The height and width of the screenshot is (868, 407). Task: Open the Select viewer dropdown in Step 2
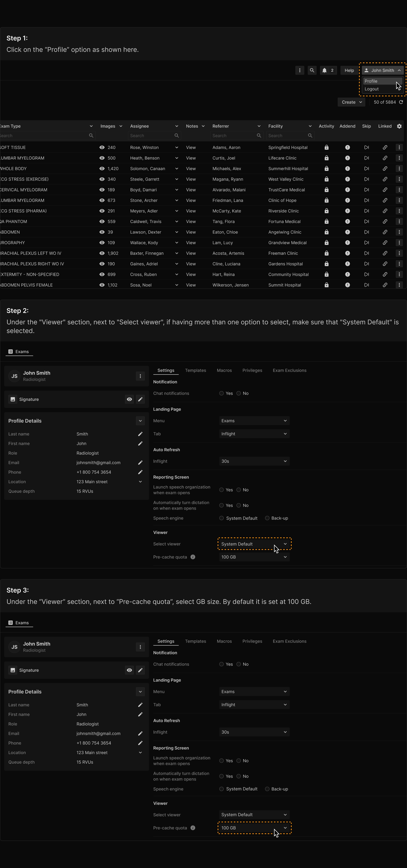click(254, 544)
